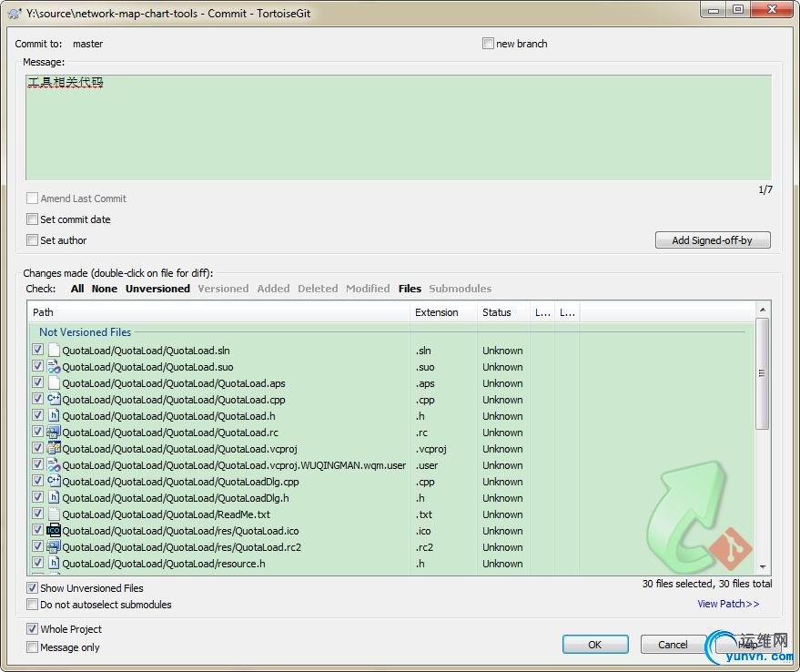Click the WUQINGMAN.wqm.user file icon
Screen dimensions: 800x672
tap(54, 464)
